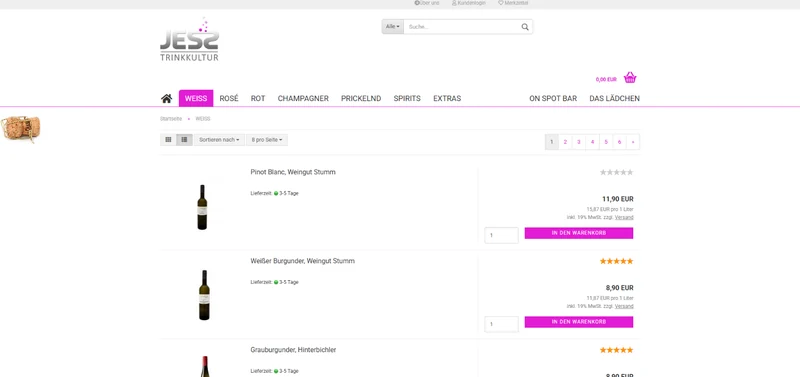Open the SPIRITS category

(x=407, y=98)
